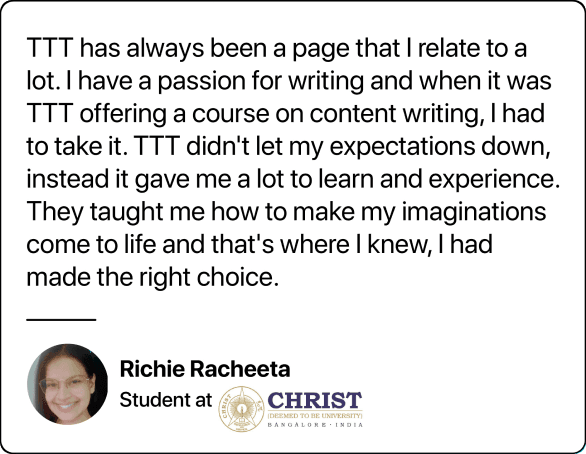Click the 'Student at' label
586x454 pixels.
pos(166,400)
